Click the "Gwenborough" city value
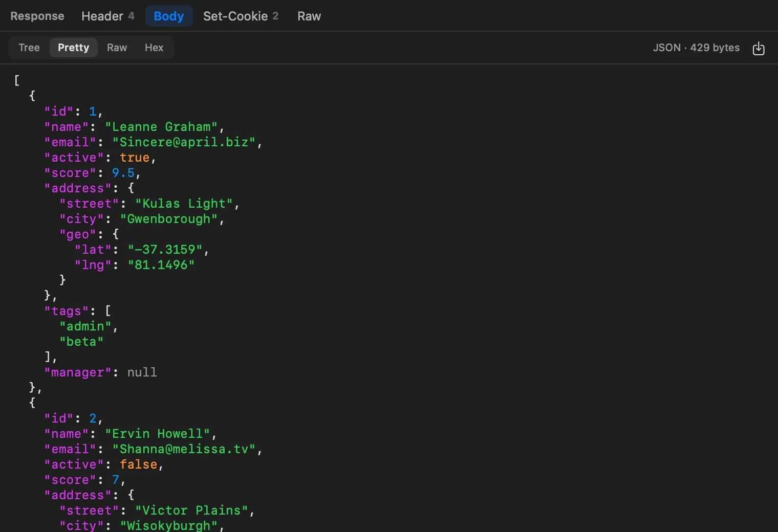The width and height of the screenshot is (778, 532). coord(169,219)
